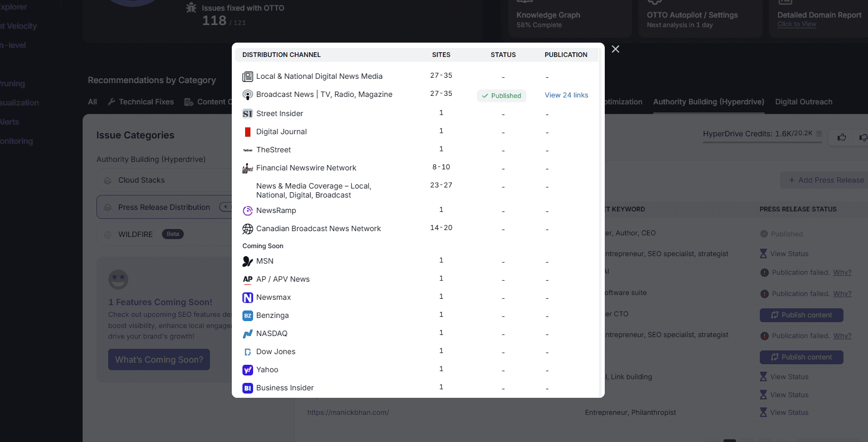Select the Technical Fixes tab
This screenshot has width=868, height=442.
[141, 102]
